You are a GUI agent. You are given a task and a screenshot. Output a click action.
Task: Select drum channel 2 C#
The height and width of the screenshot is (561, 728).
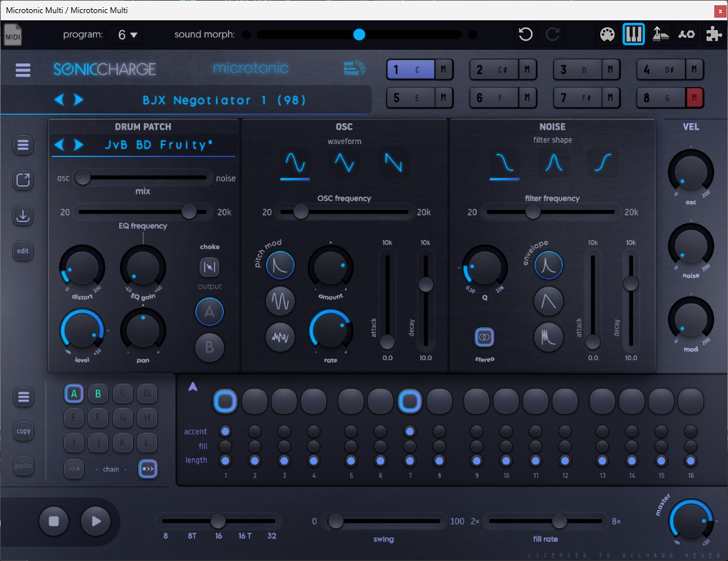click(494, 69)
